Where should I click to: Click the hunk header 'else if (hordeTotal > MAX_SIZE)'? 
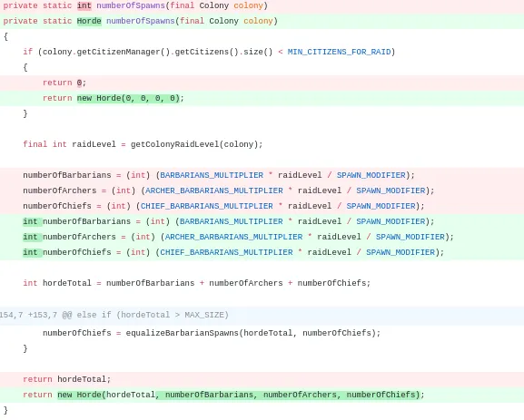153,315
